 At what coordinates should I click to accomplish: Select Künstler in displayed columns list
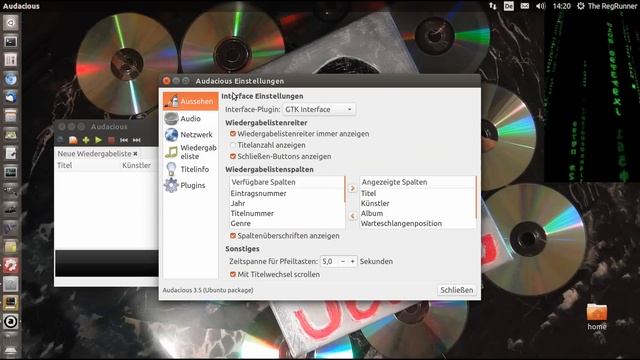pyautogui.click(x=418, y=203)
